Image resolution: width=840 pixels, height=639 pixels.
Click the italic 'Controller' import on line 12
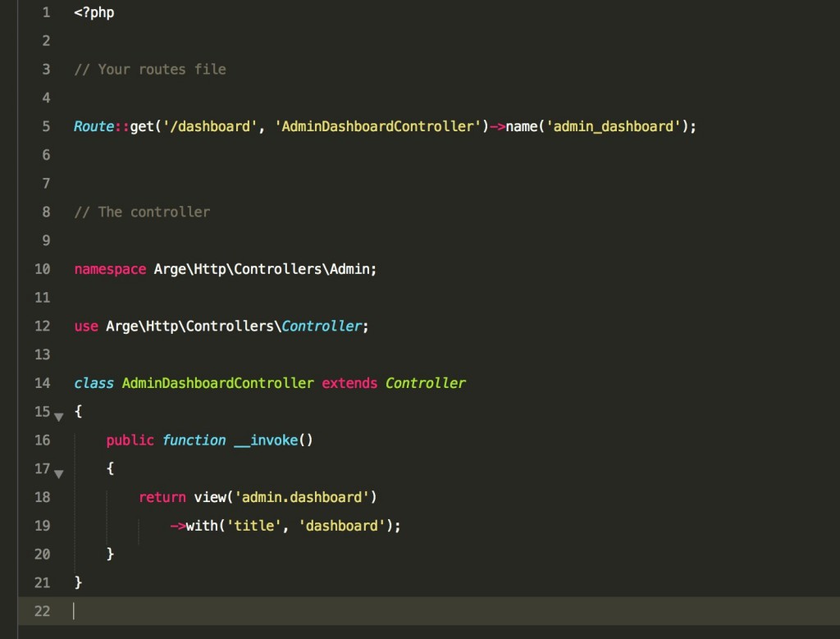tap(322, 326)
